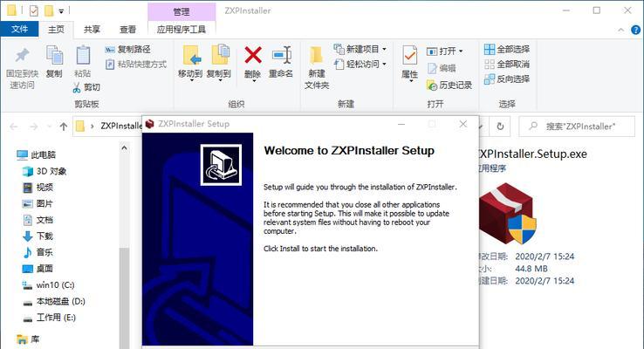This screenshot has height=349, width=644.
Task: Open History (历史记录)
Action: [x=449, y=85]
